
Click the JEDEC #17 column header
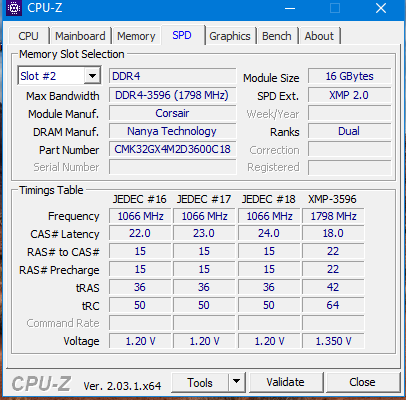pyautogui.click(x=204, y=199)
